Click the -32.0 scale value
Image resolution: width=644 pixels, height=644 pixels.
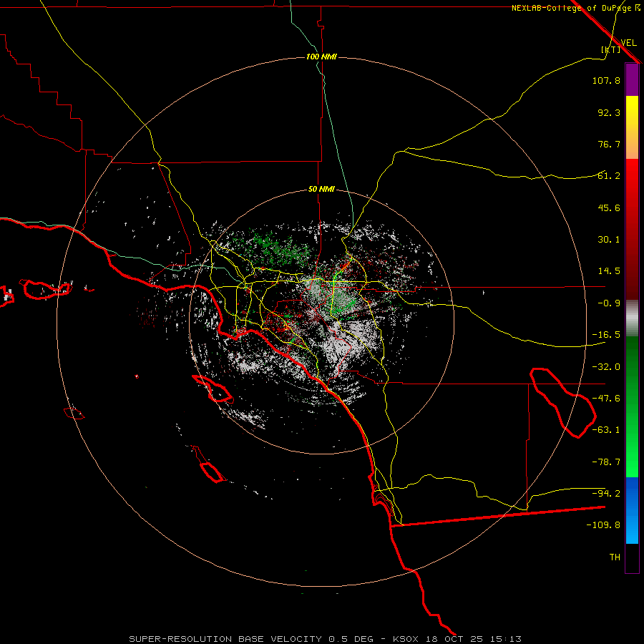606,367
